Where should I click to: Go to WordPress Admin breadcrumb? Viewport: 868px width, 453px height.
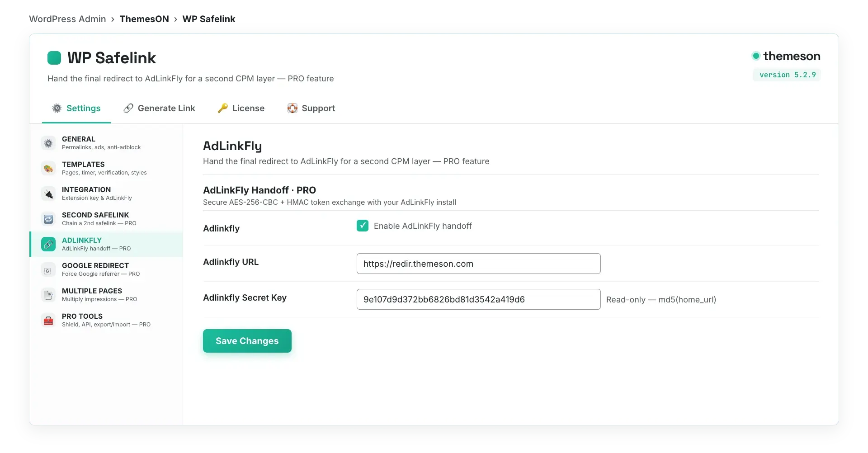(x=68, y=19)
